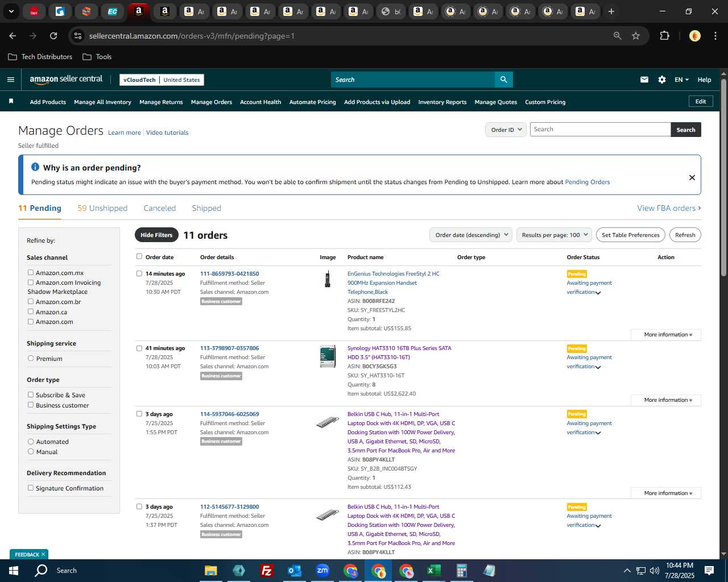Go back to previous page

coord(13,36)
